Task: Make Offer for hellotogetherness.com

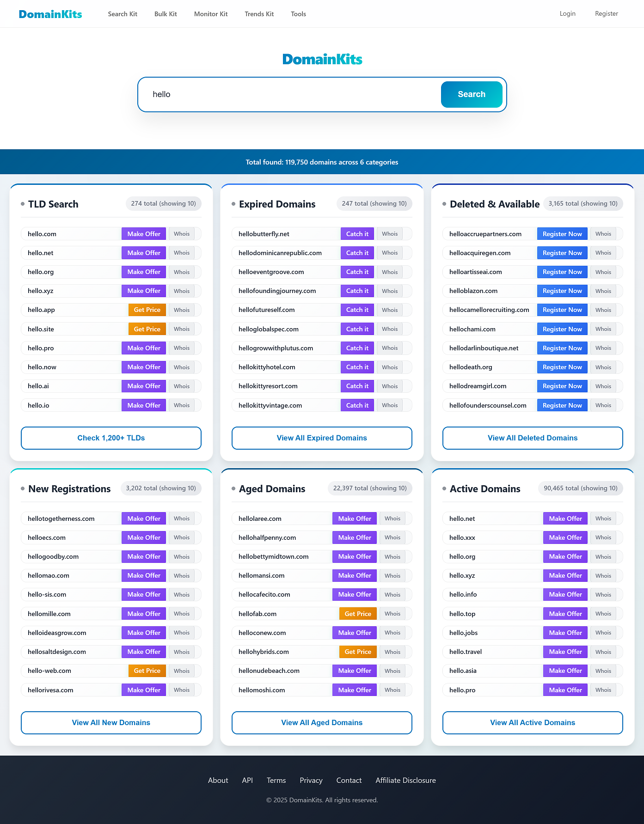Action: coord(144,519)
